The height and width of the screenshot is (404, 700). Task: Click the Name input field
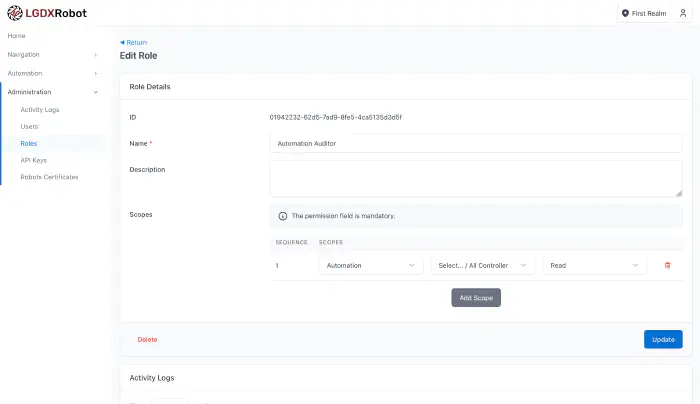pyautogui.click(x=476, y=143)
